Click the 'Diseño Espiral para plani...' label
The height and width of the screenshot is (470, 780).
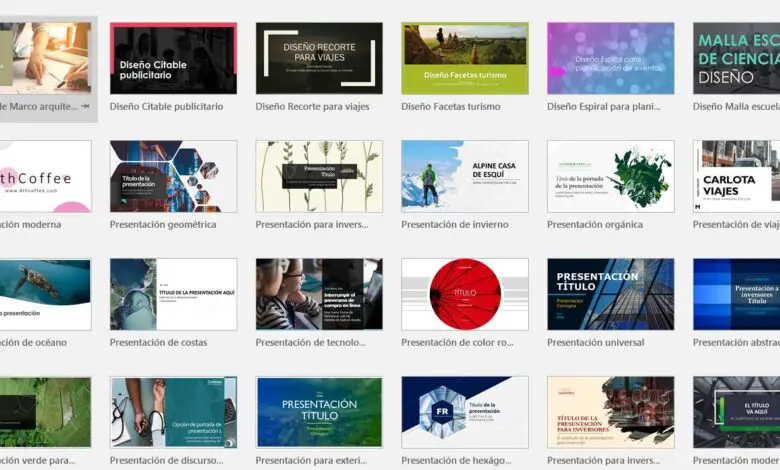[603, 106]
